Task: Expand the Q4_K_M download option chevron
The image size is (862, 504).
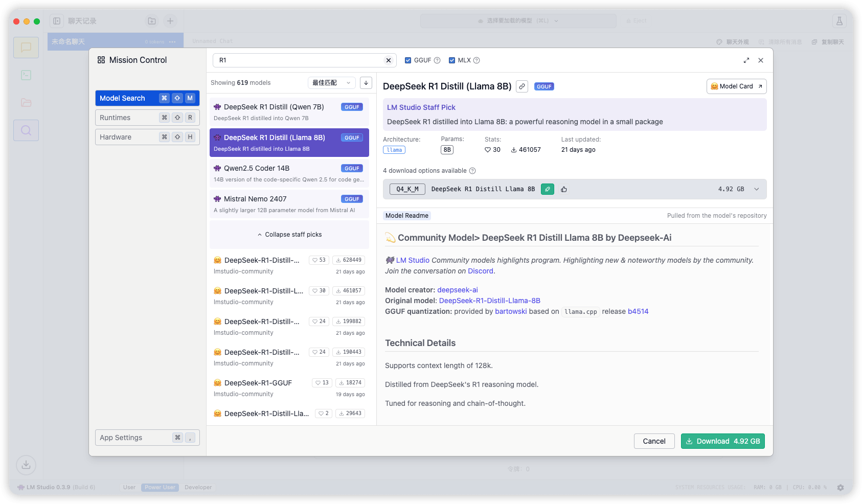Action: [757, 189]
